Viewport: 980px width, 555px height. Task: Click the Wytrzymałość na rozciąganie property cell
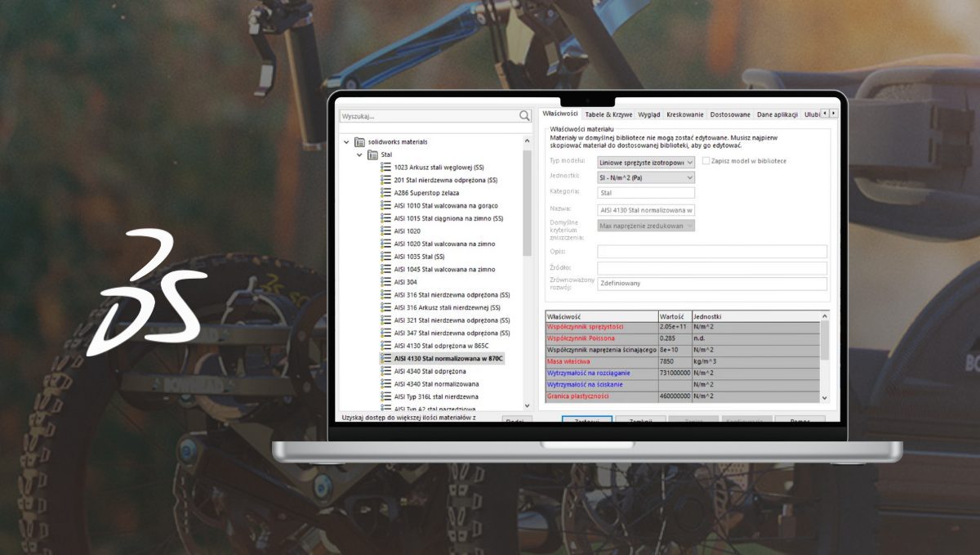click(601, 373)
